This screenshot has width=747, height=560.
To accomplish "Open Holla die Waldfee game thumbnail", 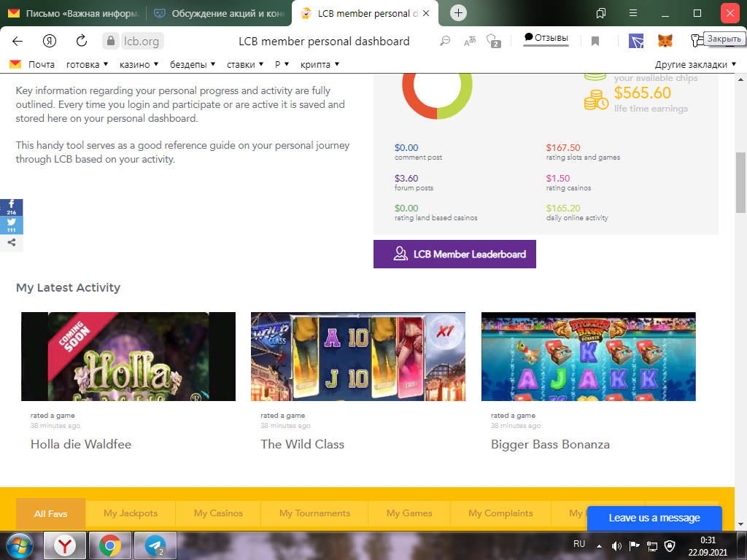I will [128, 356].
